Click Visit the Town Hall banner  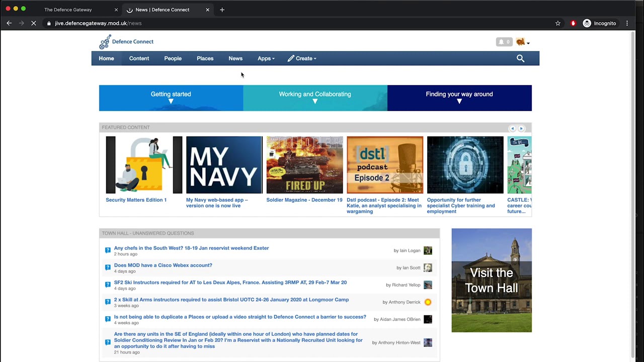(x=492, y=280)
